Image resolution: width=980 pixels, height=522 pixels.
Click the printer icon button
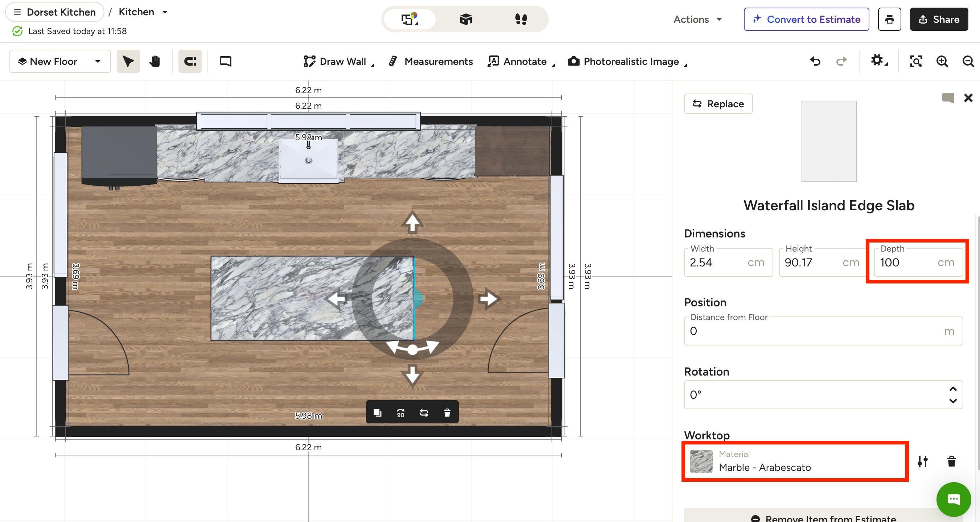pyautogui.click(x=889, y=19)
